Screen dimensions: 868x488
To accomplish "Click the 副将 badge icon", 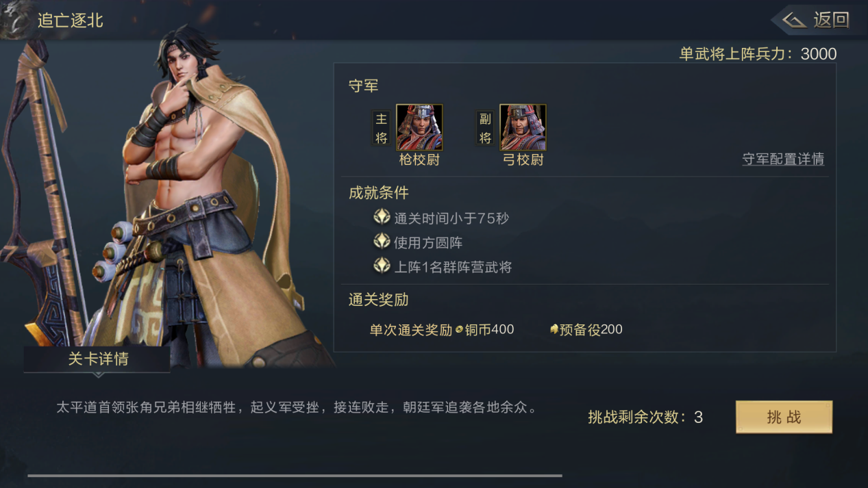I will tap(485, 128).
